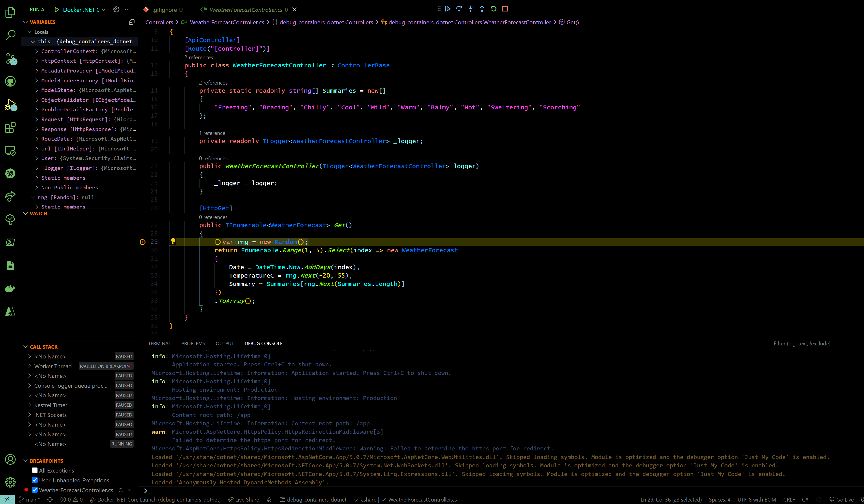The width and height of the screenshot is (864, 504).
Task: Step over the current line
Action: pyautogui.click(x=459, y=9)
